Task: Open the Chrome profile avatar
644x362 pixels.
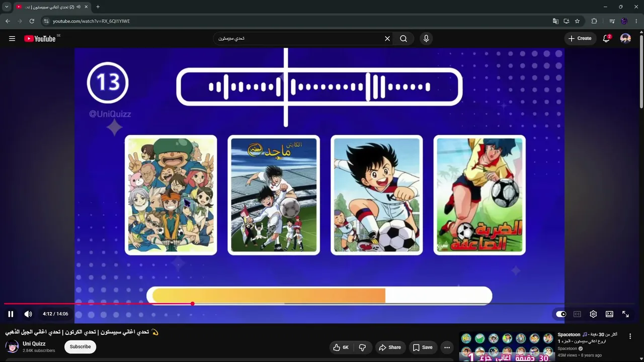Action: click(624, 21)
